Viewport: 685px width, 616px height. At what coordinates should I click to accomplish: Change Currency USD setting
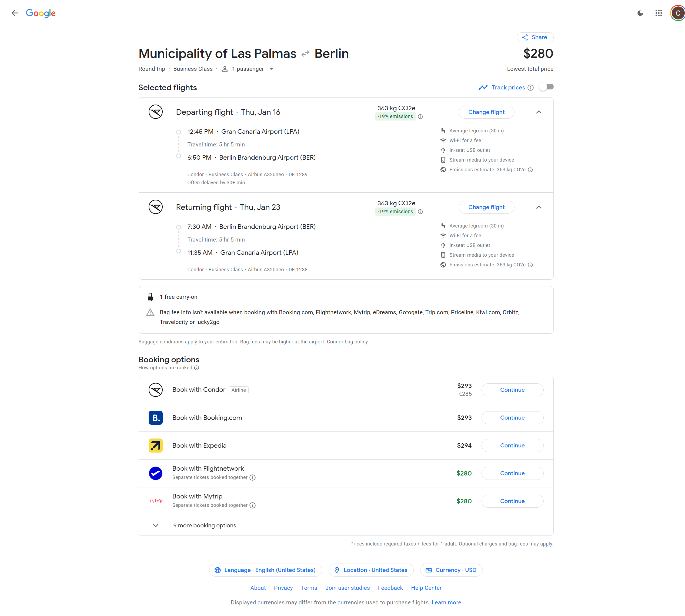[451, 570]
